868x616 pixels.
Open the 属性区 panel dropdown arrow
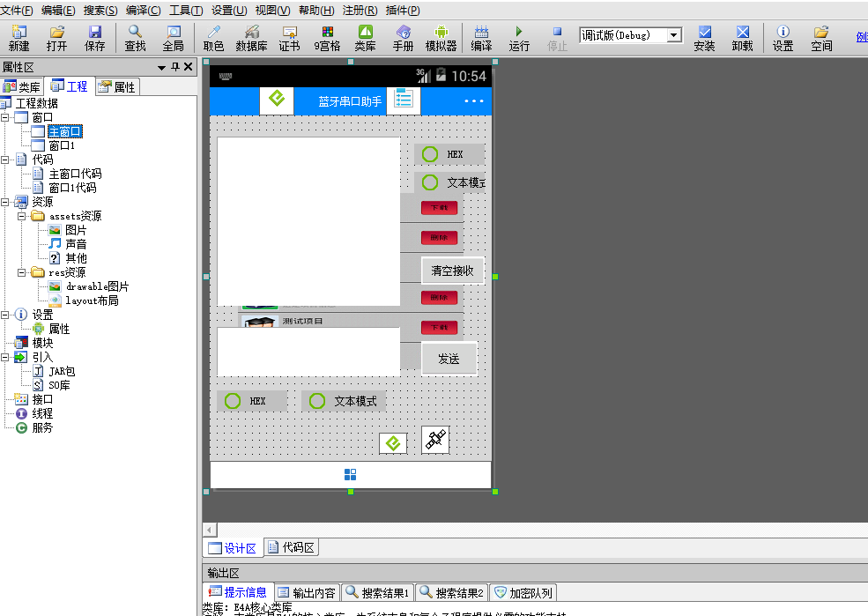[x=161, y=68]
